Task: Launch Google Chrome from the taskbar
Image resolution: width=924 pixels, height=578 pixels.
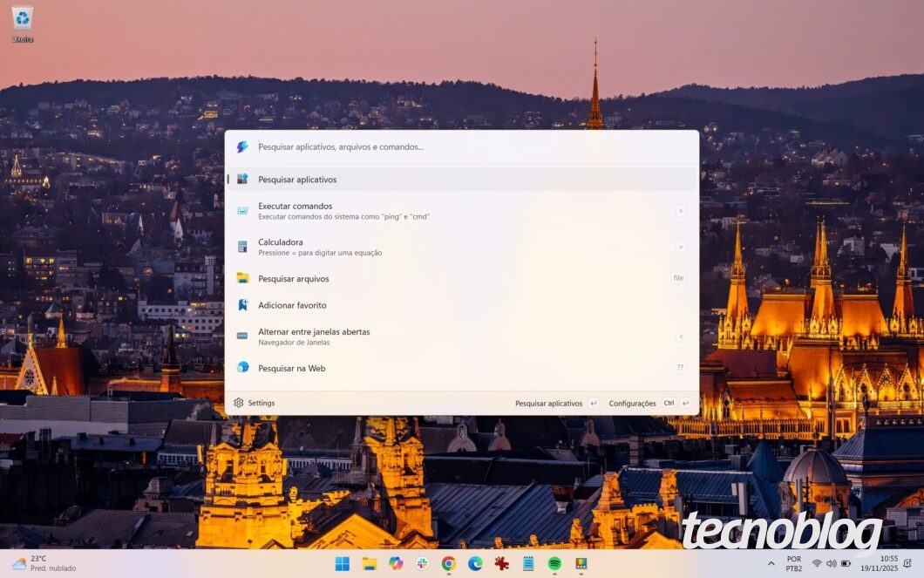Action: (x=449, y=564)
